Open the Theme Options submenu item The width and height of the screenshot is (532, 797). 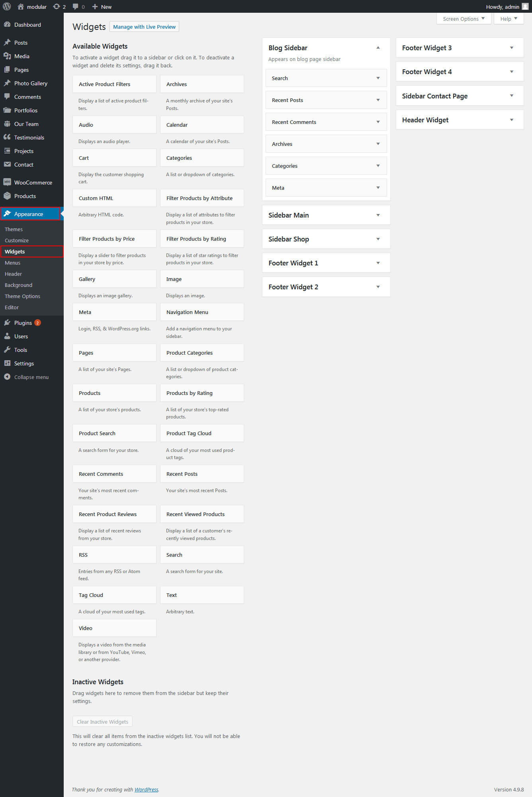point(22,296)
